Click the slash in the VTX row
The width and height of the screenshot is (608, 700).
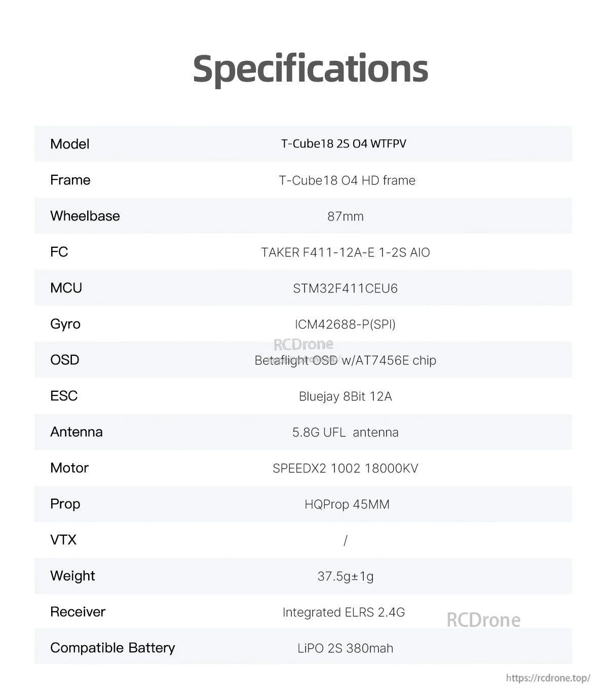tap(345, 540)
